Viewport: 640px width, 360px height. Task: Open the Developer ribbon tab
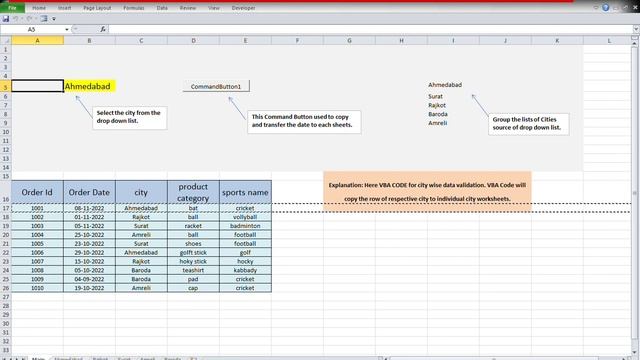point(243,8)
